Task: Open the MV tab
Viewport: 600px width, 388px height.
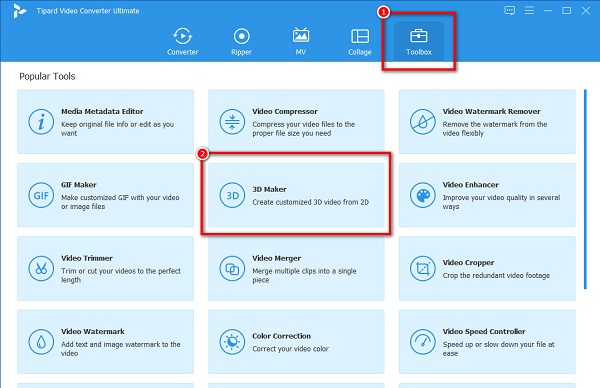Action: coord(301,41)
